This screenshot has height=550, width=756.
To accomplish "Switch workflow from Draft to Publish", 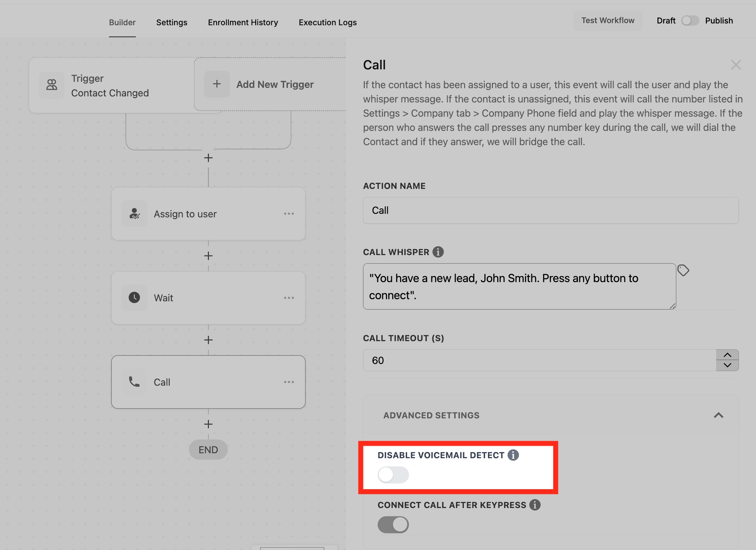I will [x=690, y=21].
